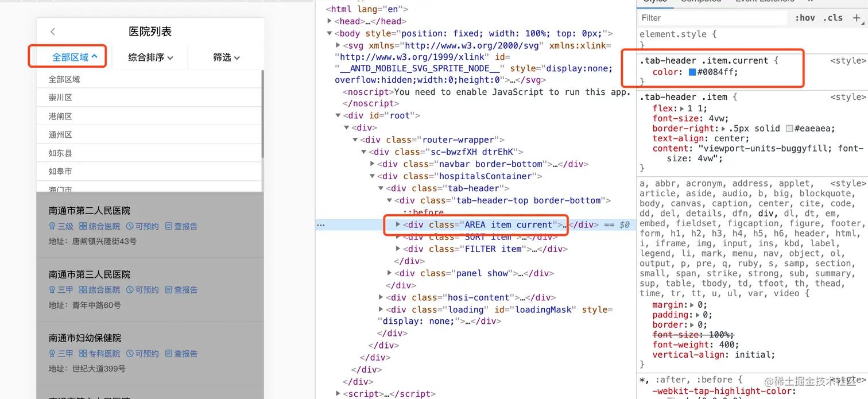Screen dimensions: 868x399
Task: Click the 可预约 tag under 南通市第二人民医院
Action: coord(142,226)
